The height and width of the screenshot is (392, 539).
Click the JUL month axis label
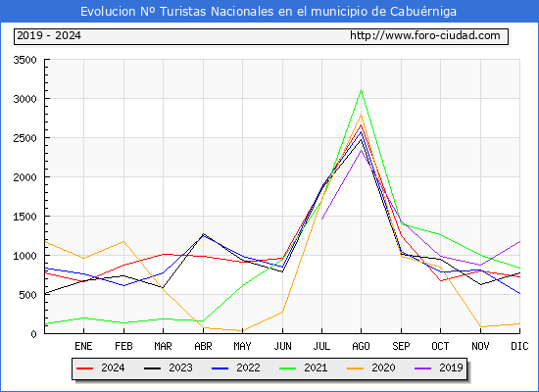pos(321,346)
